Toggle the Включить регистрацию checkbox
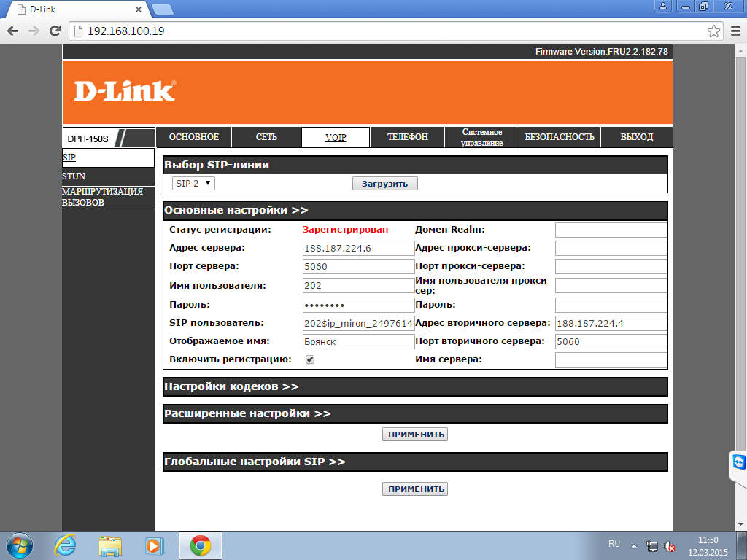Viewport: 747px width, 560px height. (x=310, y=359)
